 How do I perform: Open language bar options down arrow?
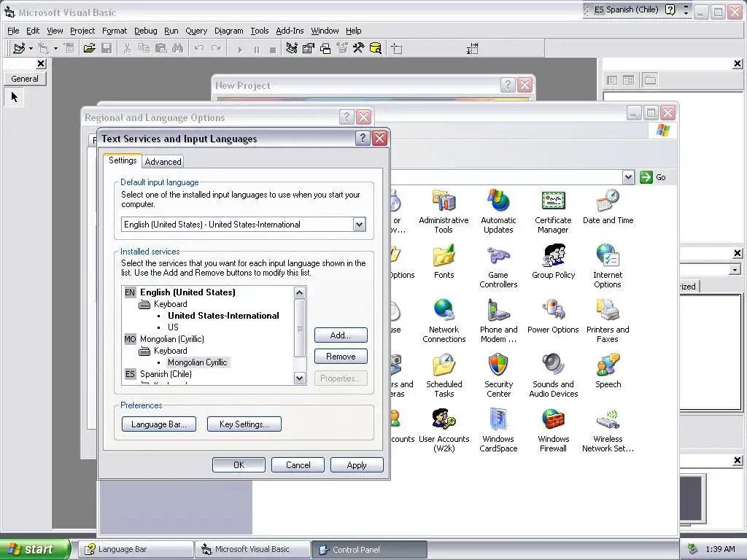(686, 13)
